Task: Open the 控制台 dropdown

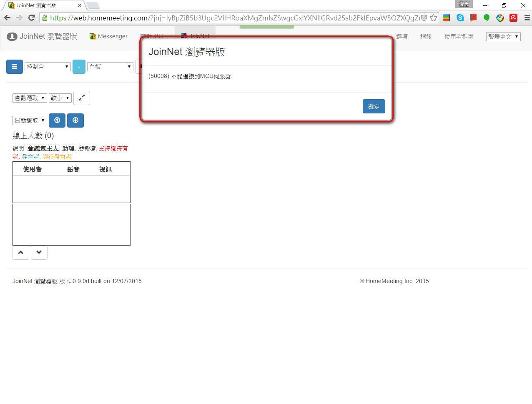Action: point(48,67)
